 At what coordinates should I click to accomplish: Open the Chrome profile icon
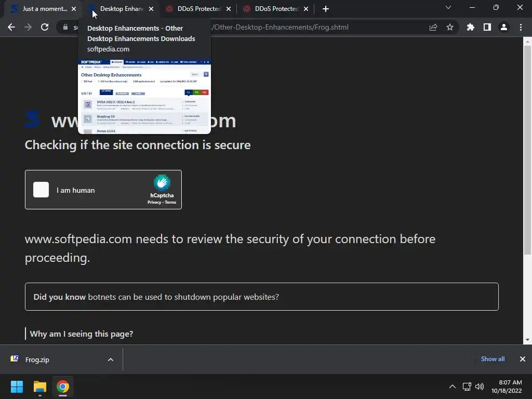[x=504, y=27]
